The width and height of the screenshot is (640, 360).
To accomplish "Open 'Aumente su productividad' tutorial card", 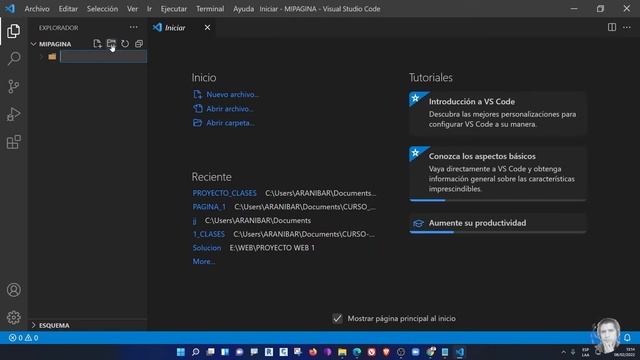I will (498, 223).
